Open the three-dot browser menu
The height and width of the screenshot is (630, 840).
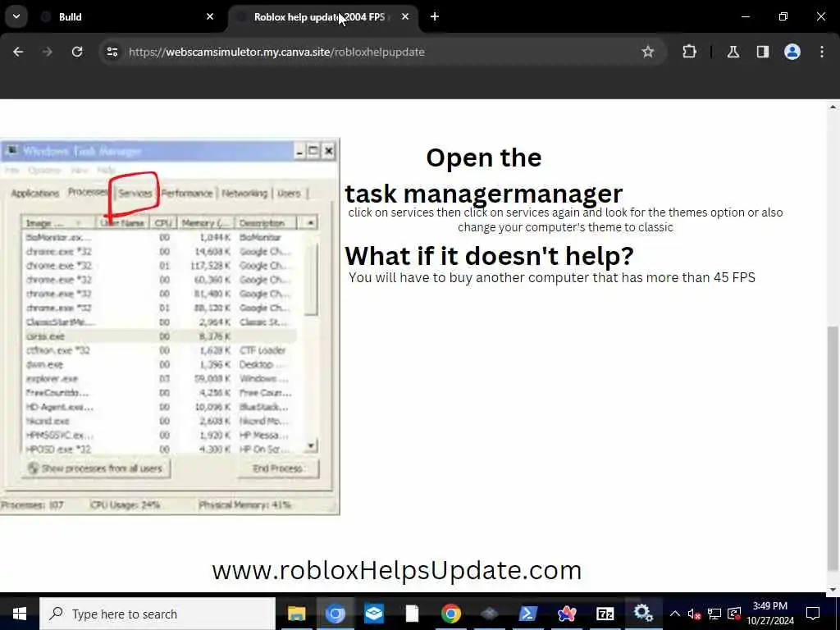click(x=822, y=52)
